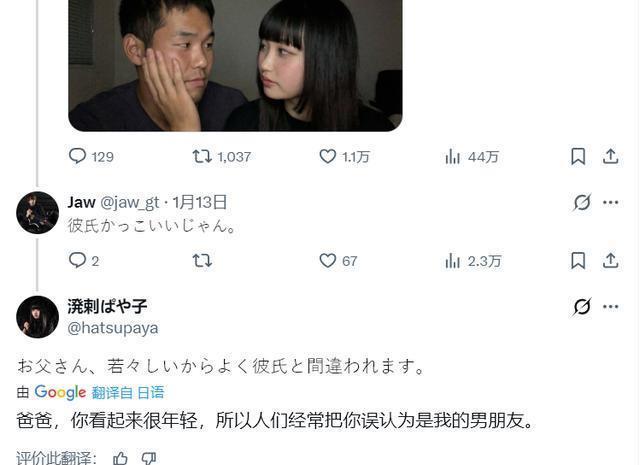Retweet Jaw's comment
Image resolution: width=640 pixels, height=465 pixels.
[x=202, y=260]
